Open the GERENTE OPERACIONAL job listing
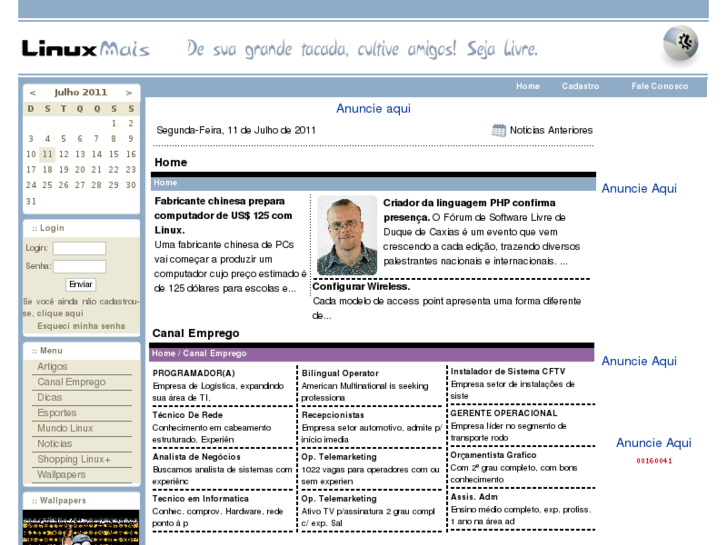Image resolution: width=727 pixels, height=545 pixels. point(504,413)
